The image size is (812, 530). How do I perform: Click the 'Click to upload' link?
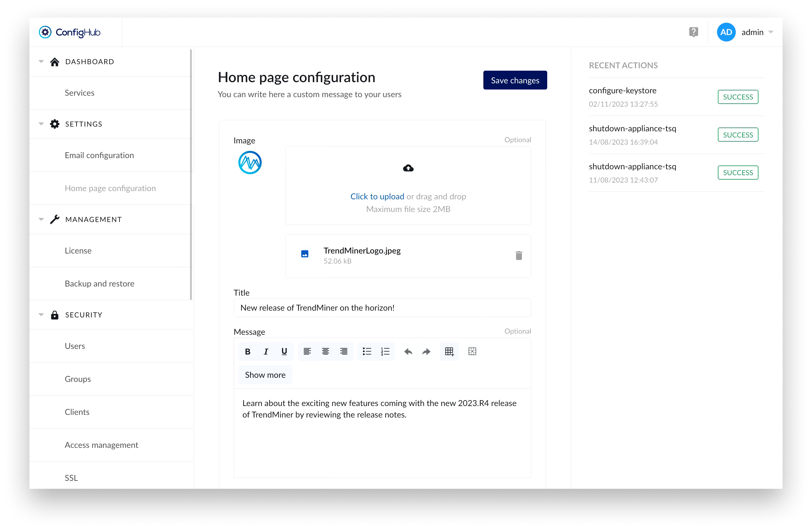[377, 196]
